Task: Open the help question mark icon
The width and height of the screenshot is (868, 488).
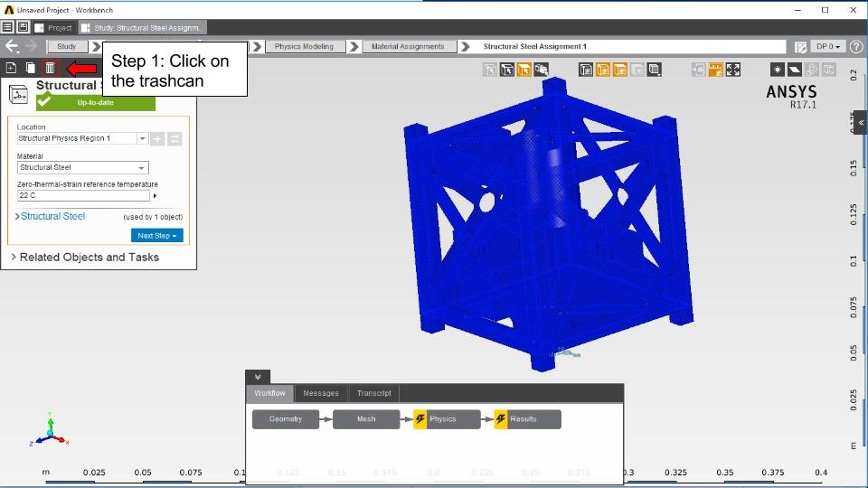Action: (856, 46)
